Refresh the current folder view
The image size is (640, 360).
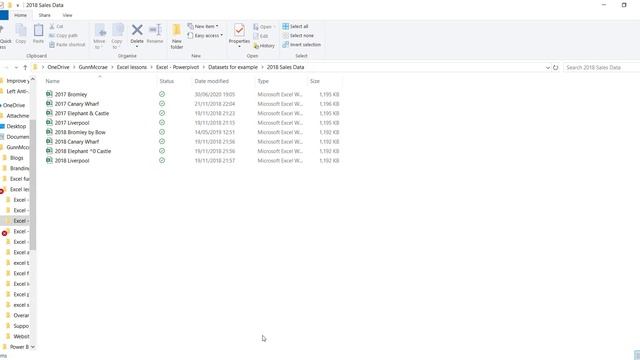pyautogui.click(x=556, y=67)
